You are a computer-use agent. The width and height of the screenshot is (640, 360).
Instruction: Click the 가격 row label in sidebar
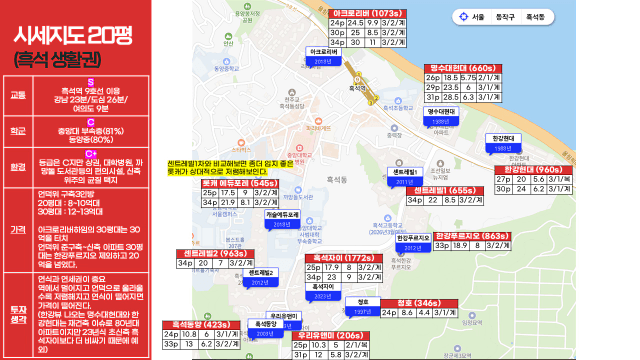18,230
